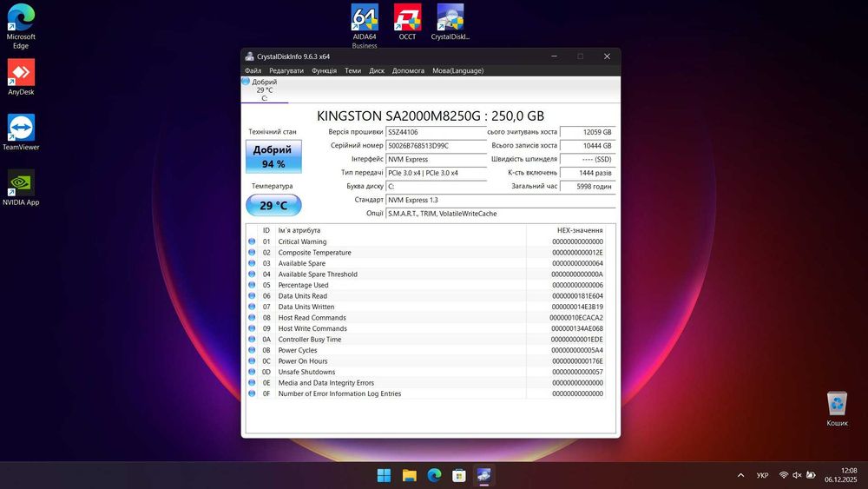The width and height of the screenshot is (868, 489).
Task: Click power-on count 1444 разів
Action: coord(588,173)
